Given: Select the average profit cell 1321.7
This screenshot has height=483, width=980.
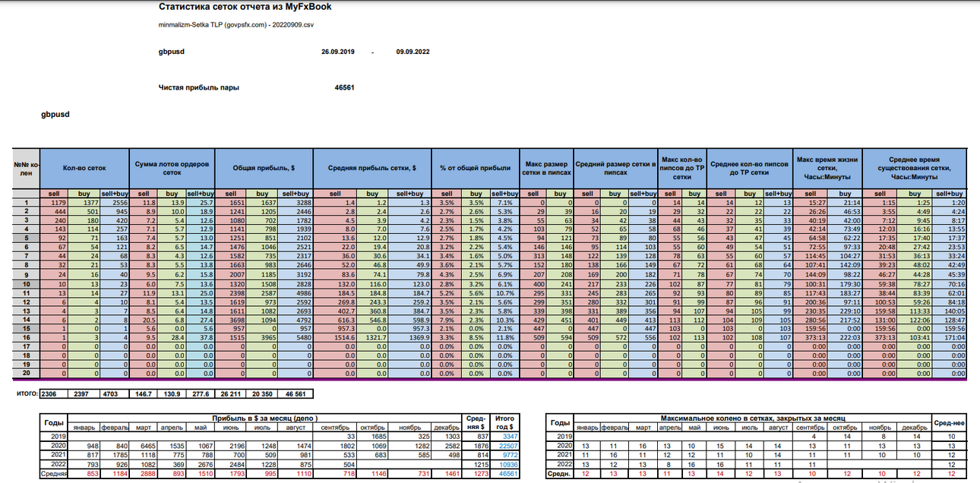Looking at the screenshot, I should [x=371, y=336].
